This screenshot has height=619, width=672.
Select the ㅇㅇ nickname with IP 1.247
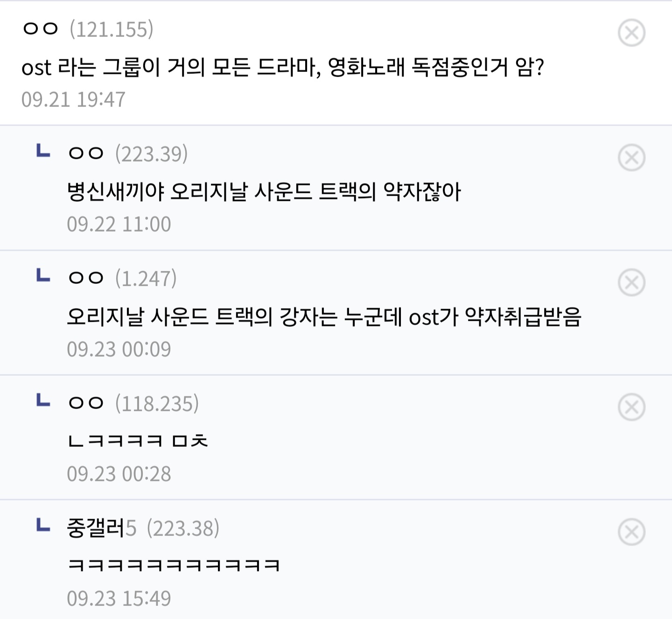tap(86, 278)
